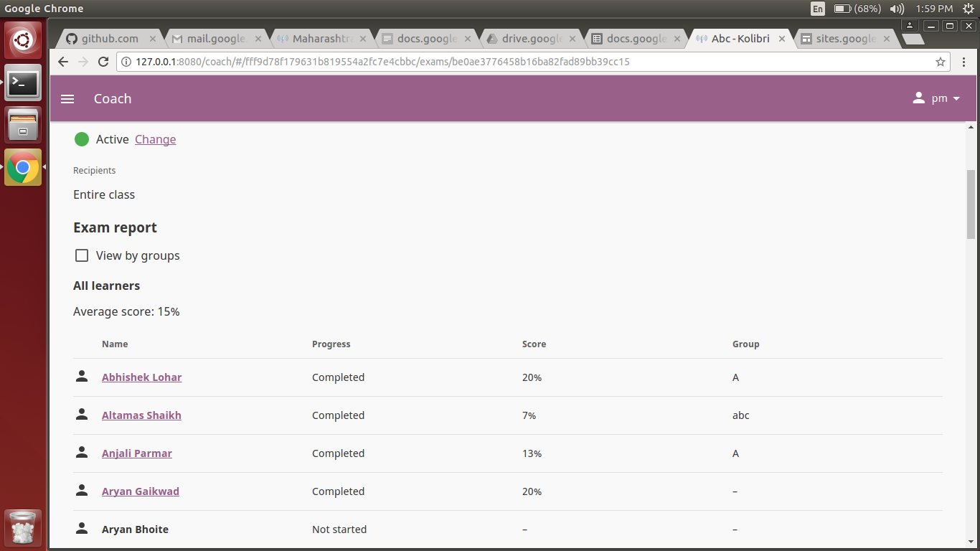
Task: Reload the page with the refresh icon
Action: [x=103, y=62]
